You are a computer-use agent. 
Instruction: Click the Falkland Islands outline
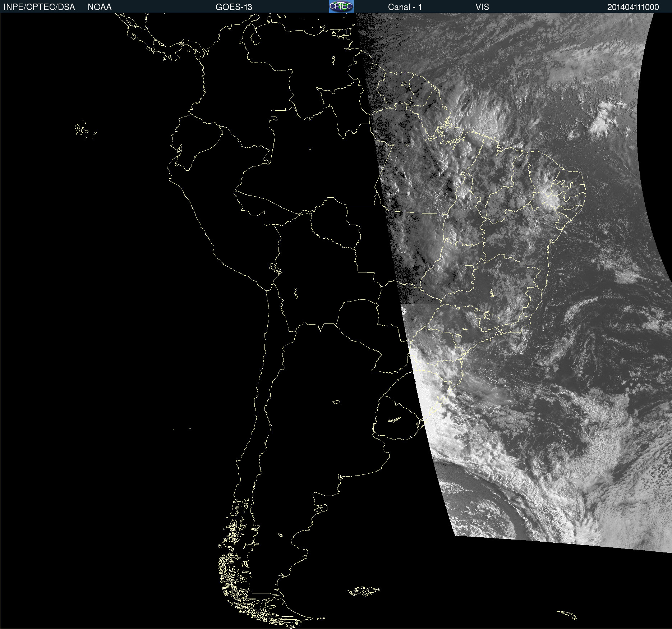364,591
